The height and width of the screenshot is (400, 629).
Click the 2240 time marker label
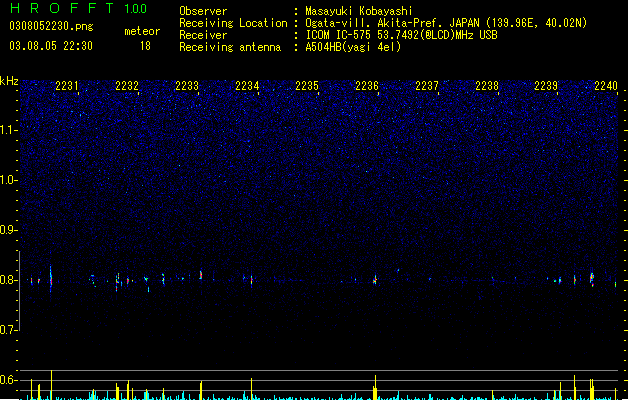[606, 86]
